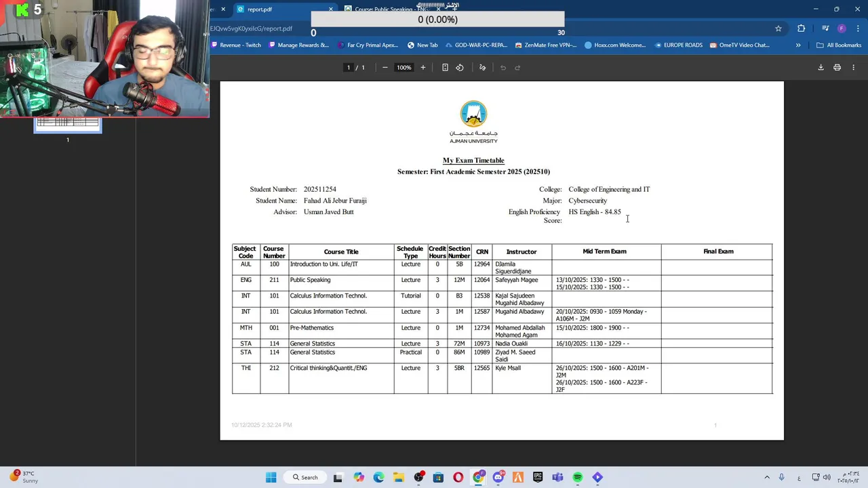Show hidden system tray icons
Screen dimensions: 868x488
(x=767, y=477)
